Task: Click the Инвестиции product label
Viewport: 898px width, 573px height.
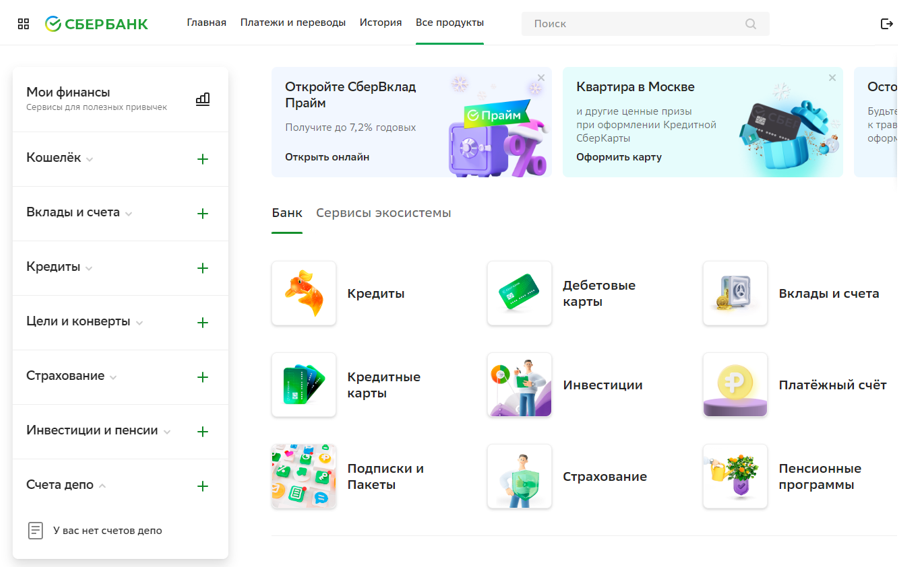Action: click(602, 385)
